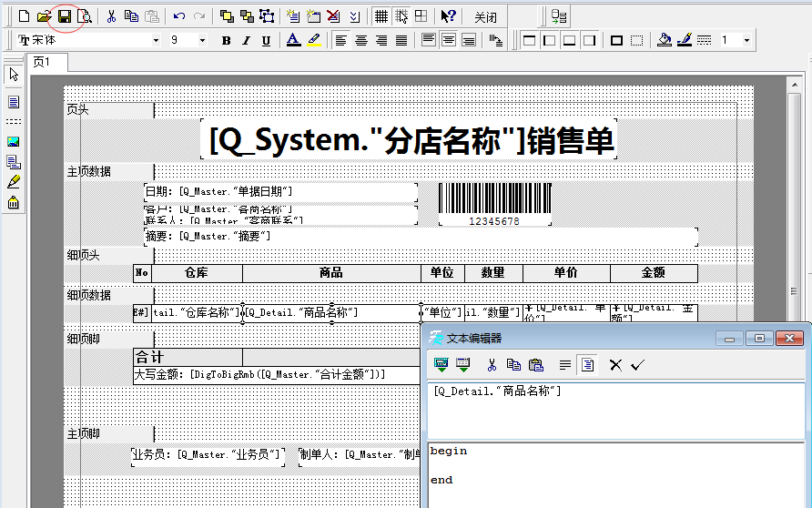Align text to bottom vertically
The width and height of the screenshot is (812, 508).
(469, 40)
